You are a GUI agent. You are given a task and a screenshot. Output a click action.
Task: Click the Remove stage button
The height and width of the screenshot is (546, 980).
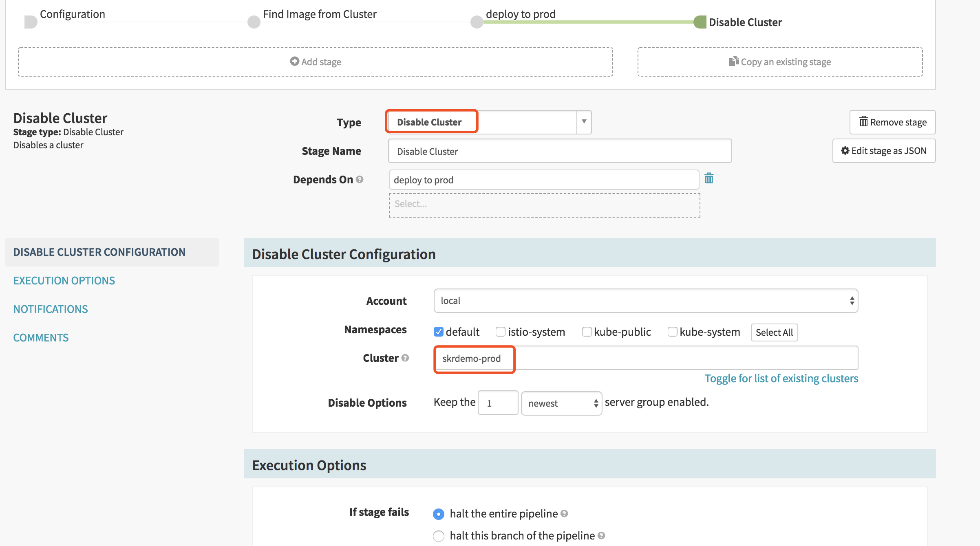point(892,122)
